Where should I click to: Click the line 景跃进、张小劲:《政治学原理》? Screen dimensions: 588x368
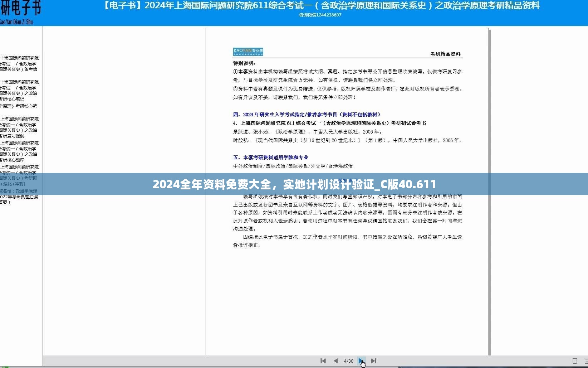click(x=308, y=132)
